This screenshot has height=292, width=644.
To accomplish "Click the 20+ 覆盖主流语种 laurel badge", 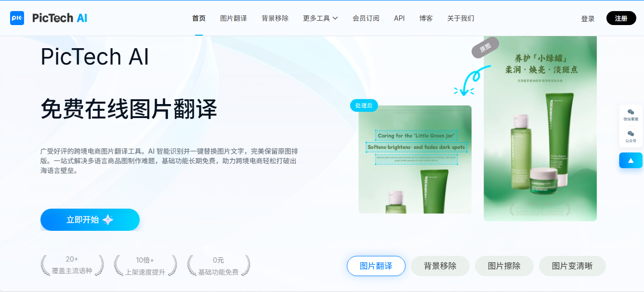I will 72,265.
